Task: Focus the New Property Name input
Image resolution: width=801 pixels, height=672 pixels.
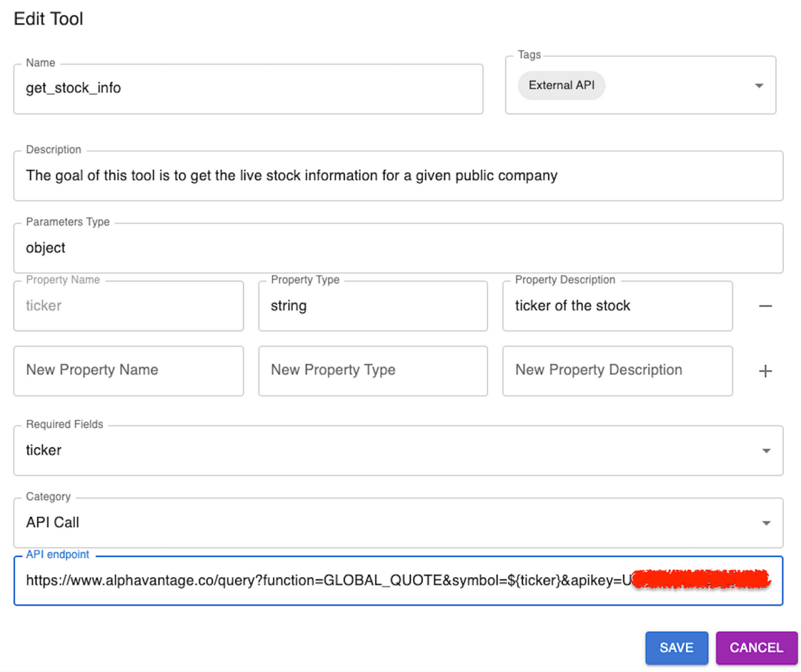Action: (128, 370)
